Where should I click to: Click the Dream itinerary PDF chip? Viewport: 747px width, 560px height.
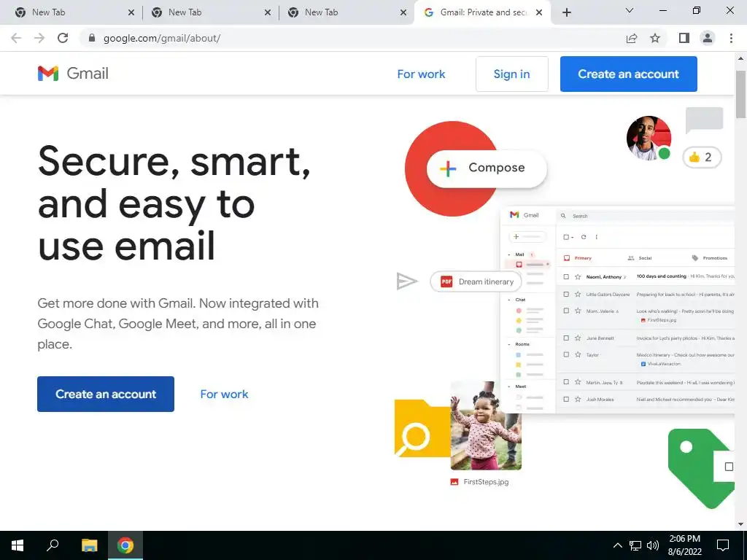[476, 281]
